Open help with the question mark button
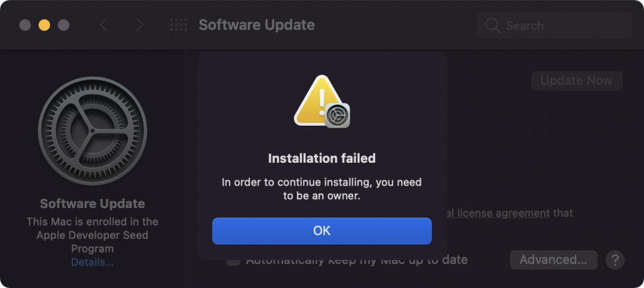This screenshot has width=644, height=288. click(614, 260)
